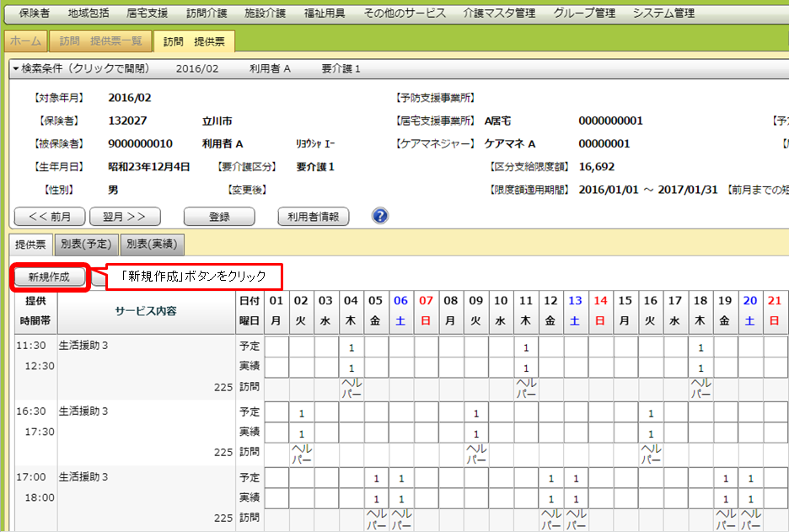Open the 居宅支援 menu
The image size is (789, 532).
(147, 13)
